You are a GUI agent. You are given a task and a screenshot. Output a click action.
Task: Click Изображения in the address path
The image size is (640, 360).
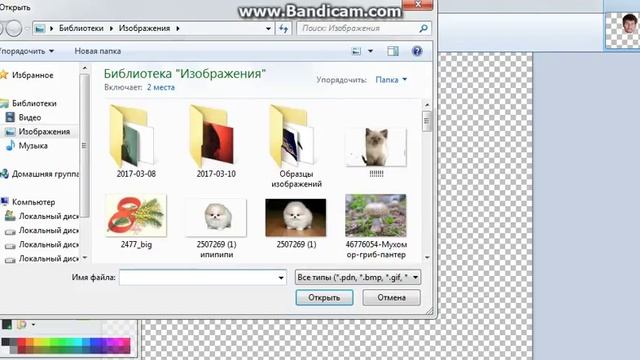point(144,28)
